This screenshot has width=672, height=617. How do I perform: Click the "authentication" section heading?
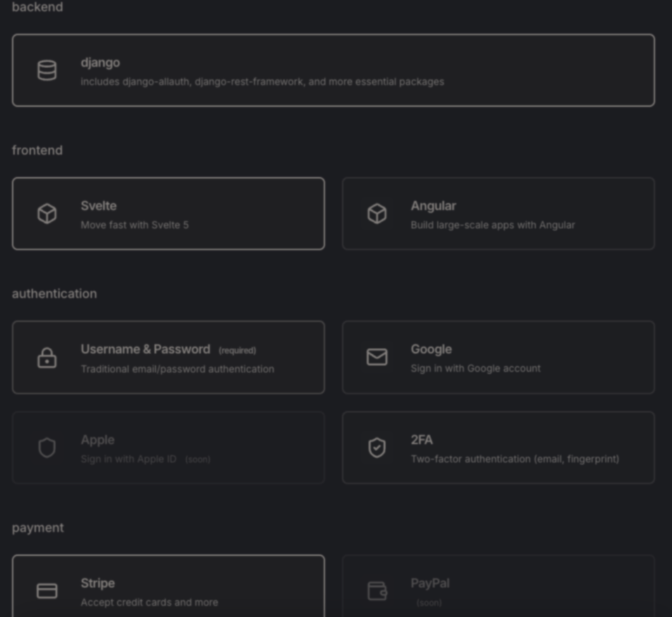55,294
